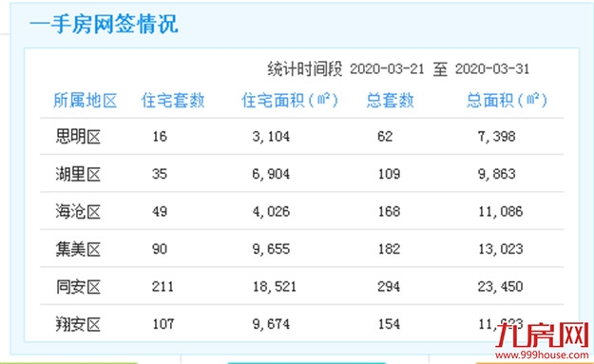Click total units 168 for 海沧区

coord(389,211)
